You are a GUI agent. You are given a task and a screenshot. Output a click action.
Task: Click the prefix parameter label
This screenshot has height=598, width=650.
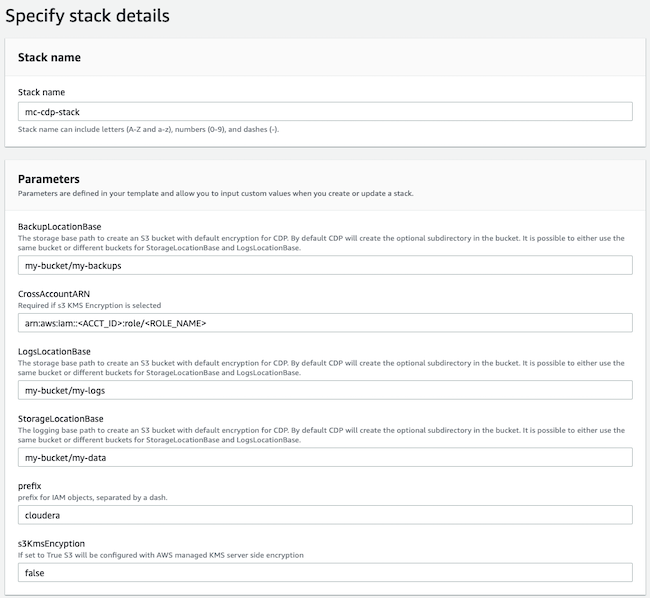click(29, 486)
